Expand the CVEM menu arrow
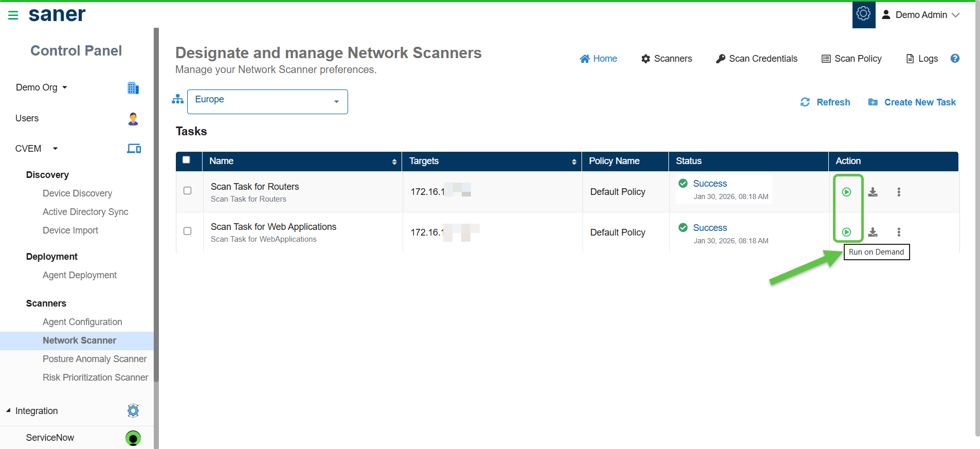Viewport: 980px width, 449px height. (x=55, y=149)
